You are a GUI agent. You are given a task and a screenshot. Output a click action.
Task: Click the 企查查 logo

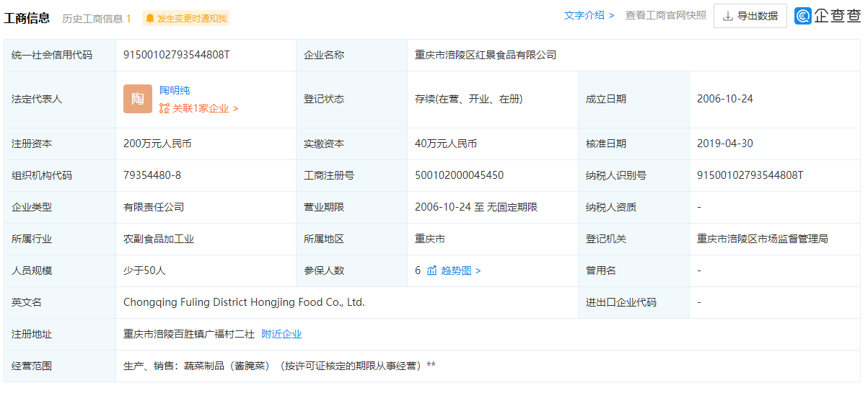[x=828, y=16]
